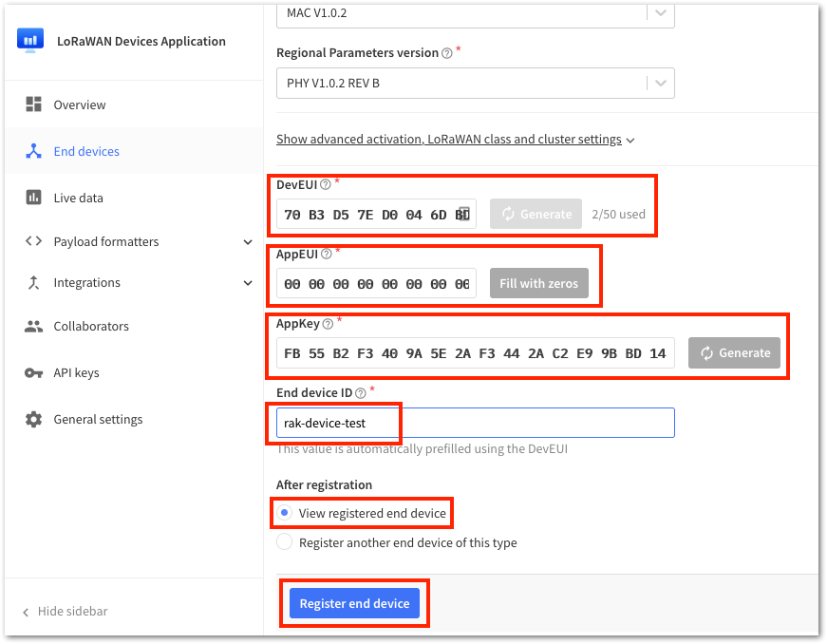Click the End device ID field rak-device-test

pos(475,423)
